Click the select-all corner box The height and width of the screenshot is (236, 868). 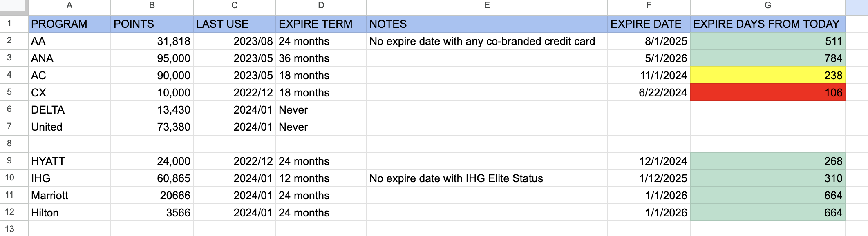pyautogui.click(x=13, y=6)
